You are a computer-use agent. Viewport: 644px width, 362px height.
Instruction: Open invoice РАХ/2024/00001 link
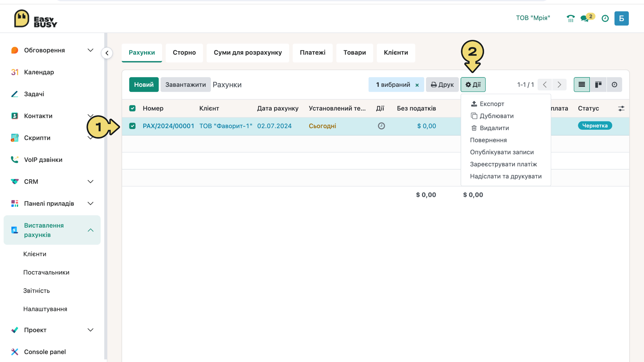pyautogui.click(x=168, y=126)
